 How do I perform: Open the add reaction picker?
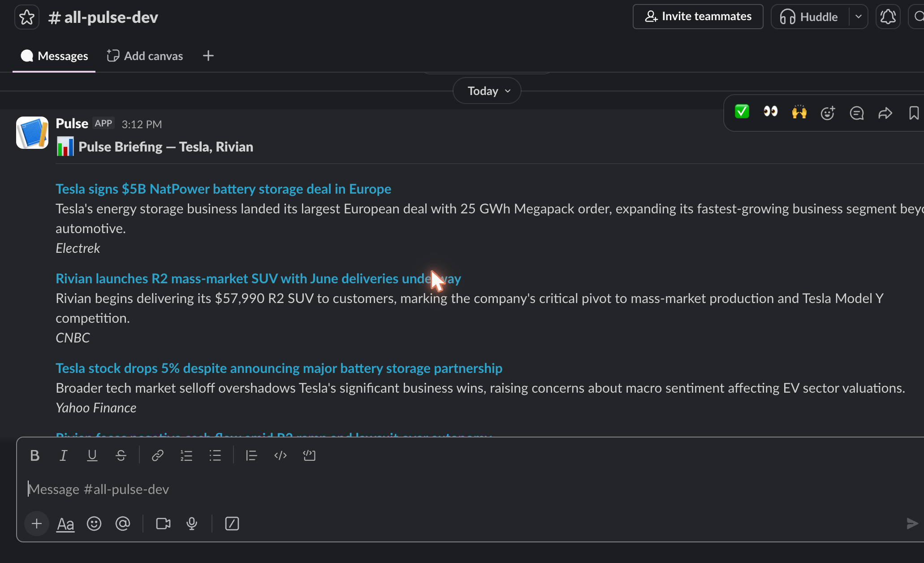[x=828, y=113]
